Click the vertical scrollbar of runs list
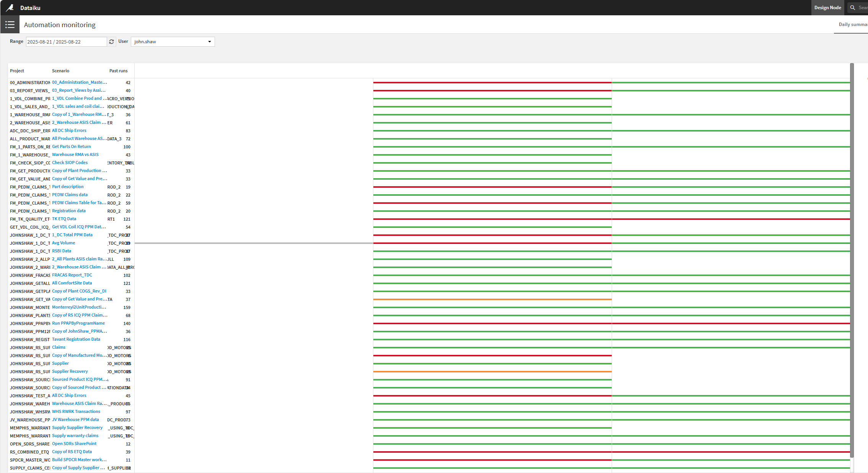This screenshot has width=868, height=473. [x=852, y=260]
